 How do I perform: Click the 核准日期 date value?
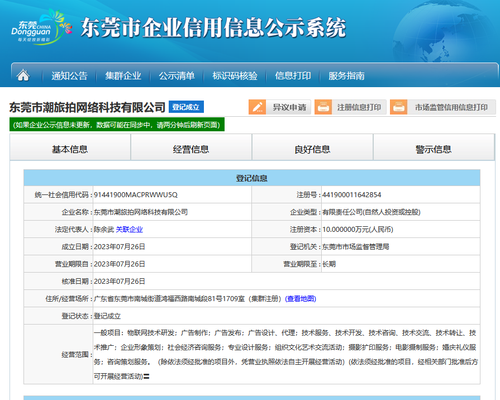point(119,281)
